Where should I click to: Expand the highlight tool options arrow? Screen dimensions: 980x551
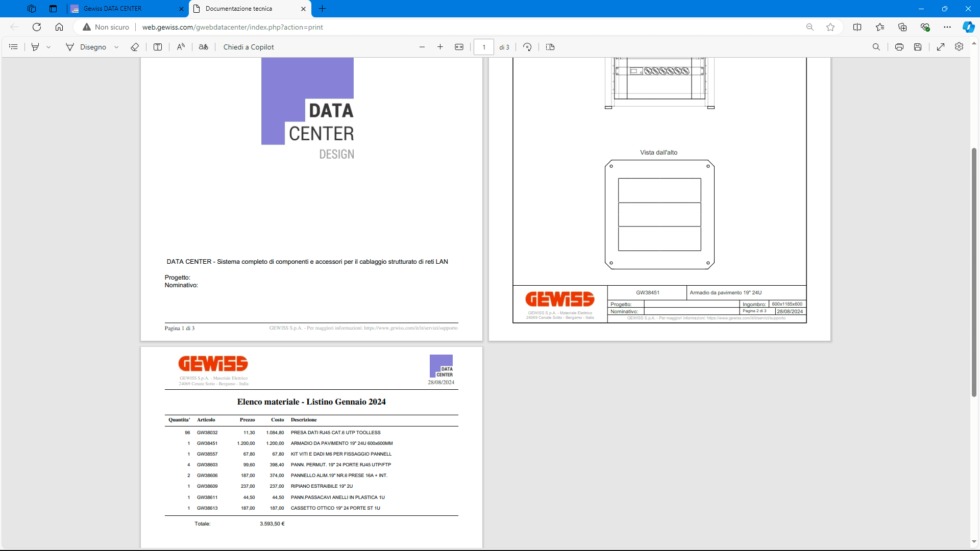coord(48,47)
